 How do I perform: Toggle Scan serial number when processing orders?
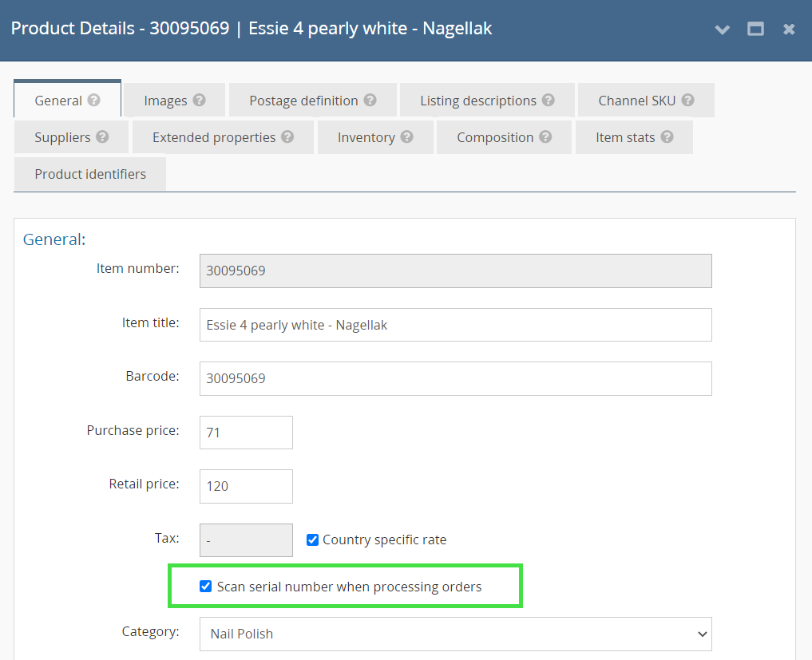206,587
